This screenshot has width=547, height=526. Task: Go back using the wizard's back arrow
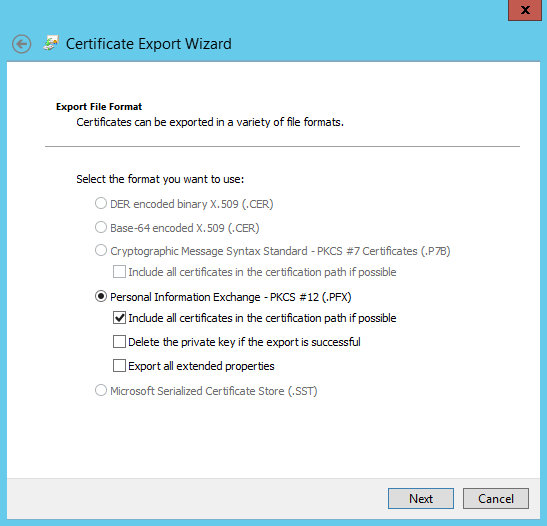pyautogui.click(x=21, y=44)
